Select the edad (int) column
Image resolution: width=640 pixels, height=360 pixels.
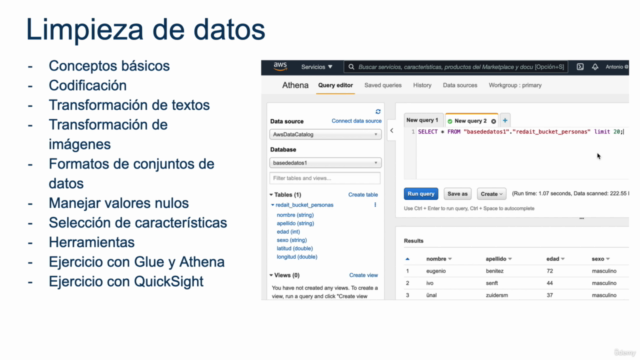288,232
